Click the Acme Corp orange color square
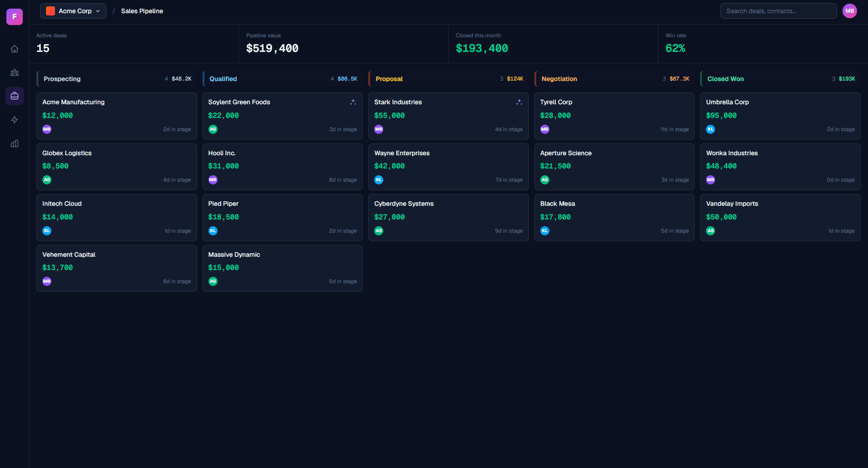The width and height of the screenshot is (868, 468). (x=51, y=11)
